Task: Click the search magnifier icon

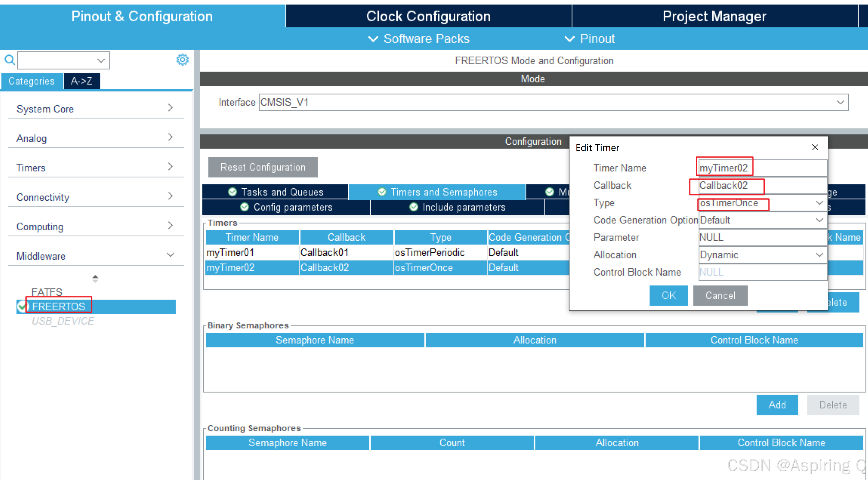Action: 9,60
